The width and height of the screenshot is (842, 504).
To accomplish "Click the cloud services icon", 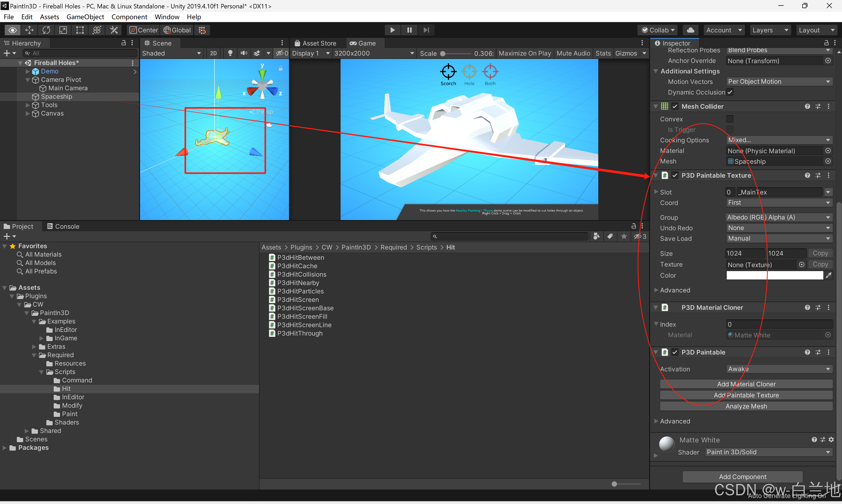I will click(690, 30).
